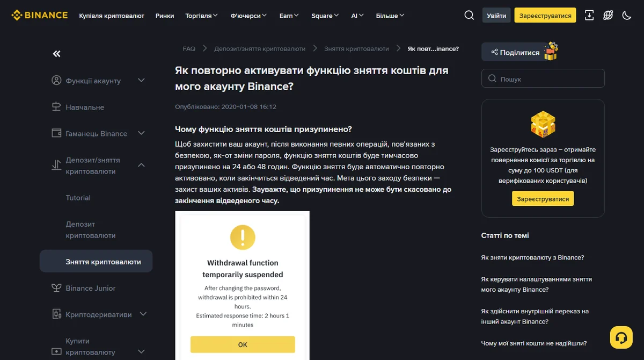Viewport: 644px width, 360px height.
Task: Click the Статті по темі heading
Action: (505, 235)
